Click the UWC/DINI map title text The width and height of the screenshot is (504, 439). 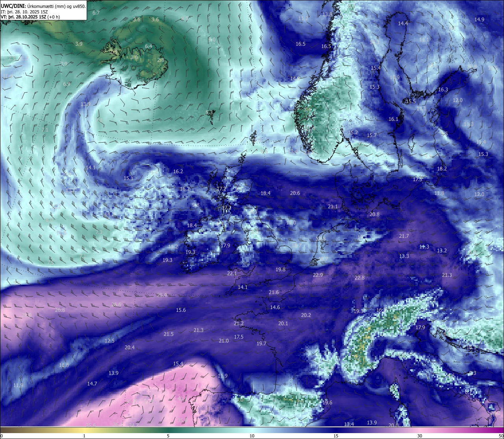[43, 6]
